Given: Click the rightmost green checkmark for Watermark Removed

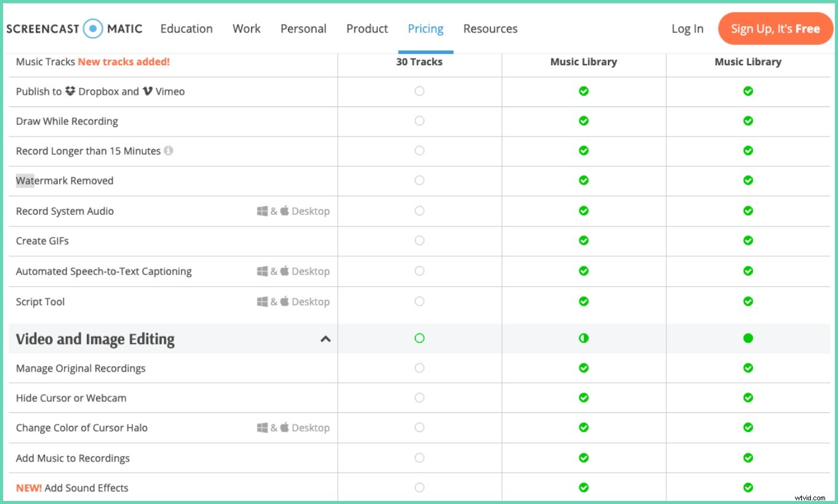Looking at the screenshot, I should 748,181.
